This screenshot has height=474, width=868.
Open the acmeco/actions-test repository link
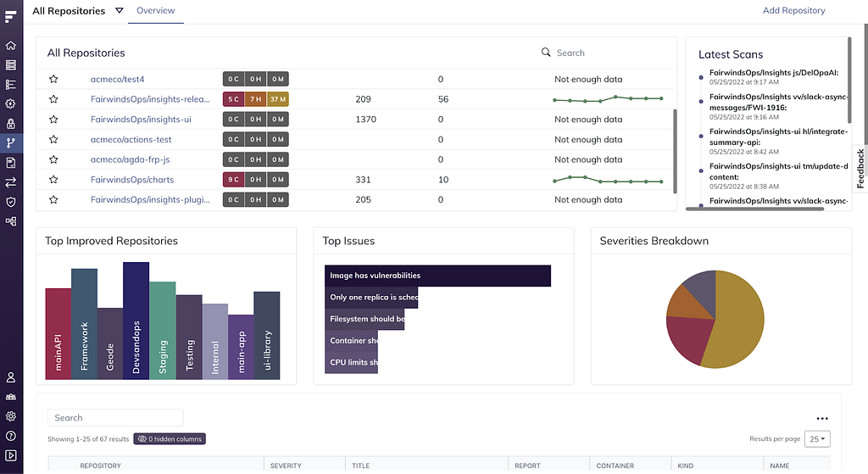click(x=131, y=140)
